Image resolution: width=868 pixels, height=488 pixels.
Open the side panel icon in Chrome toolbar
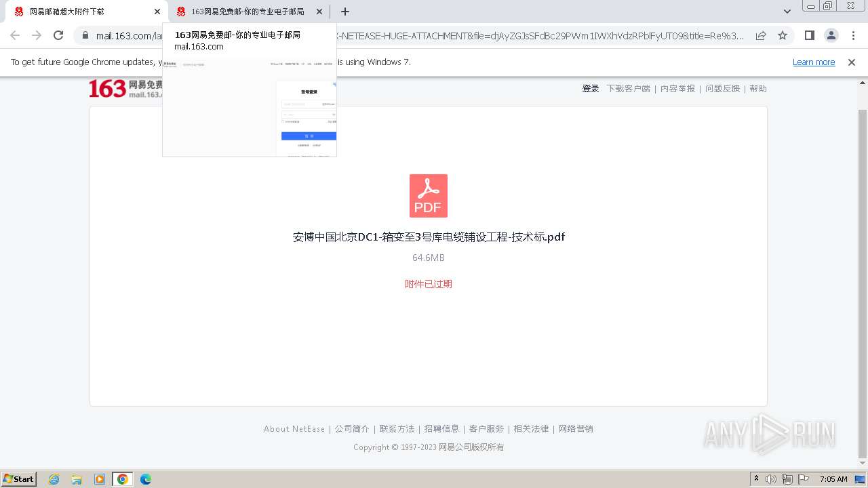coord(809,35)
